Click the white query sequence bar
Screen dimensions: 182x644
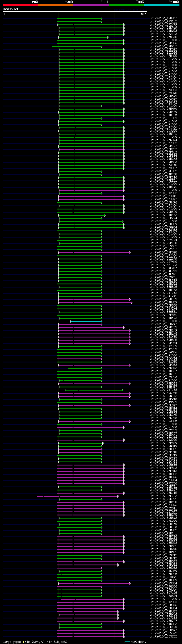point(75,12)
